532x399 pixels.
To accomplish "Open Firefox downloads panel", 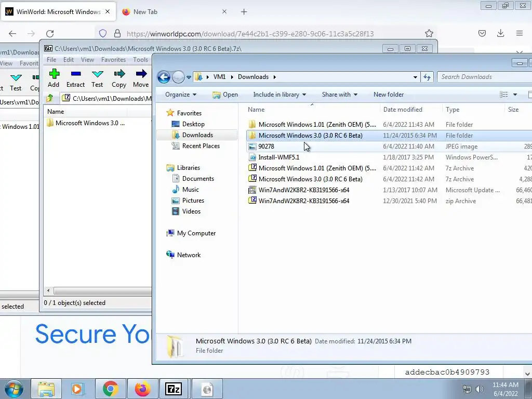I will tap(500, 33).
